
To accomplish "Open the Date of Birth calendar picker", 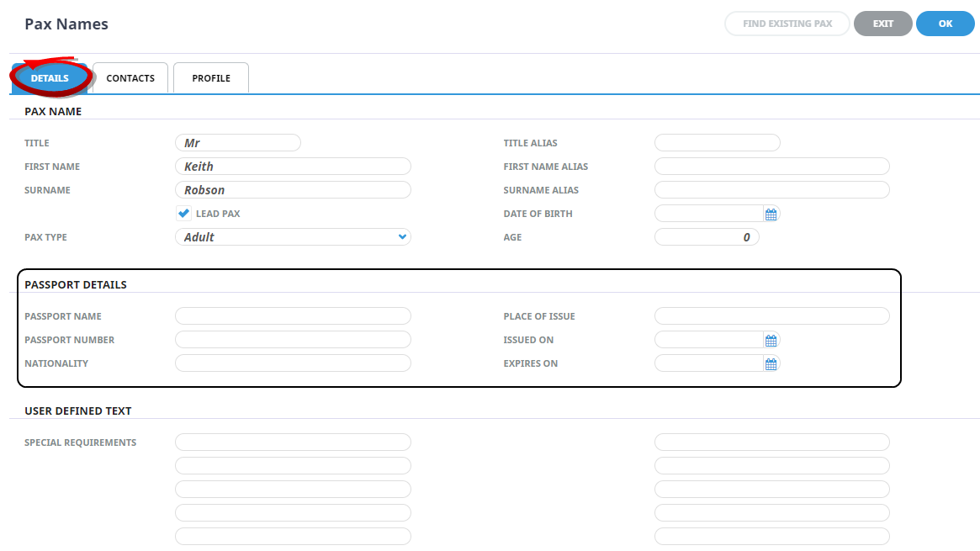I will point(771,214).
